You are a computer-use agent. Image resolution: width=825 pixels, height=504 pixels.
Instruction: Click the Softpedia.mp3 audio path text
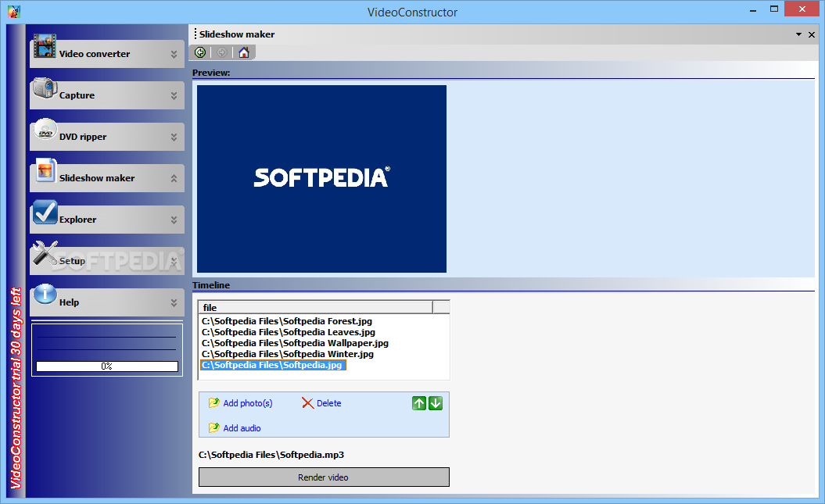pos(271,455)
